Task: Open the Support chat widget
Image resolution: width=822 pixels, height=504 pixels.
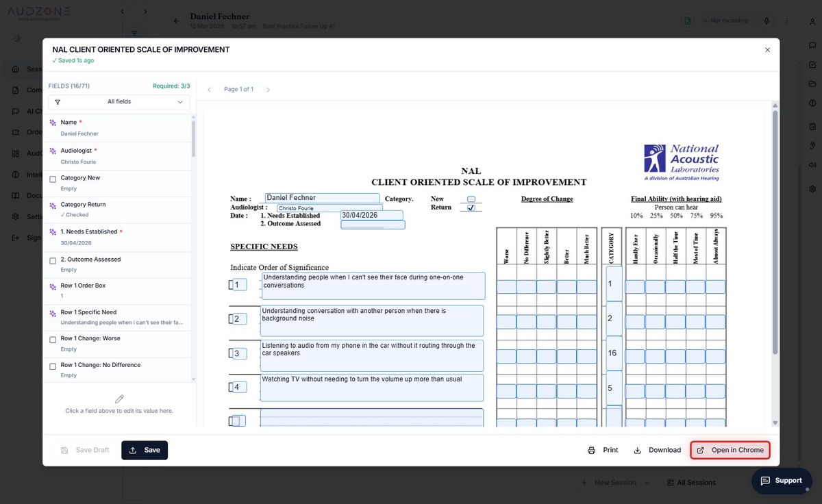Action: pyautogui.click(x=782, y=481)
